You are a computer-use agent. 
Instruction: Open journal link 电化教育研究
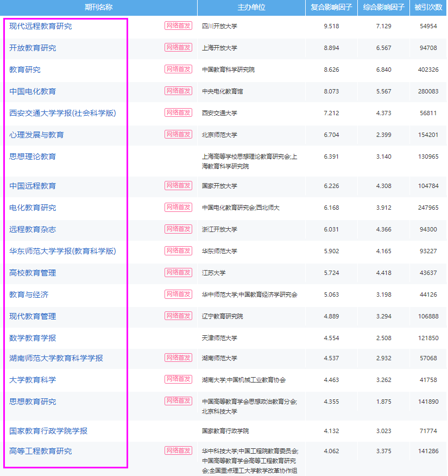(33, 208)
